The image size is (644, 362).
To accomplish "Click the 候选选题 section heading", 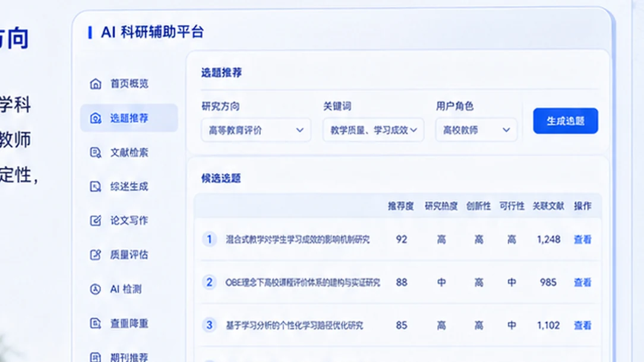I will 221,179.
